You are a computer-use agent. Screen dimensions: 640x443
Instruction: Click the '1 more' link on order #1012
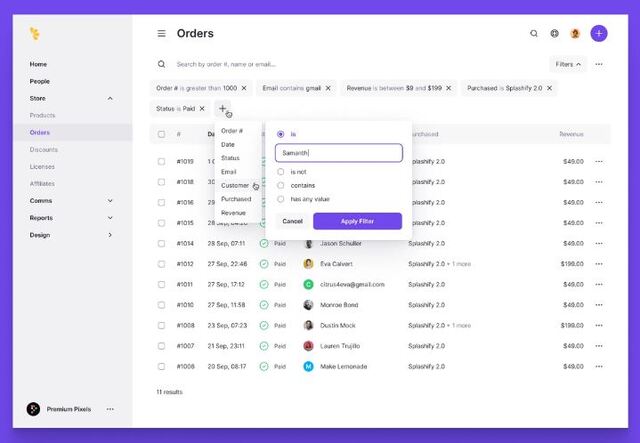(x=461, y=264)
